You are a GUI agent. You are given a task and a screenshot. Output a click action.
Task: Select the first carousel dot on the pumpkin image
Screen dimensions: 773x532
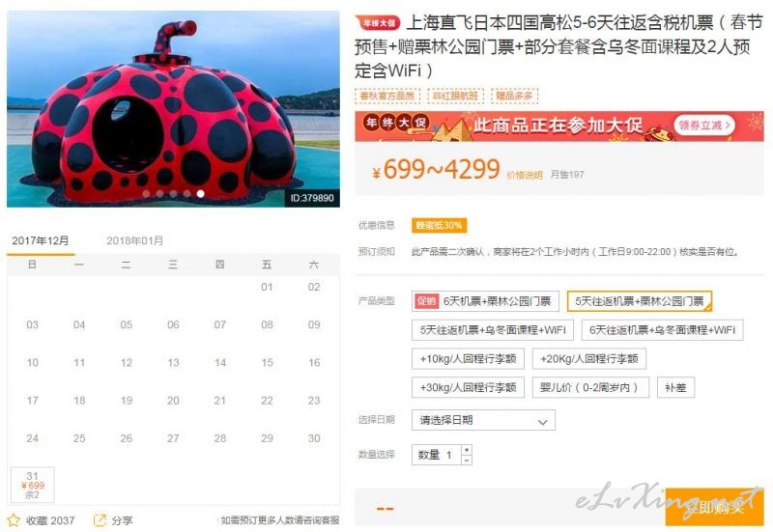click(147, 194)
